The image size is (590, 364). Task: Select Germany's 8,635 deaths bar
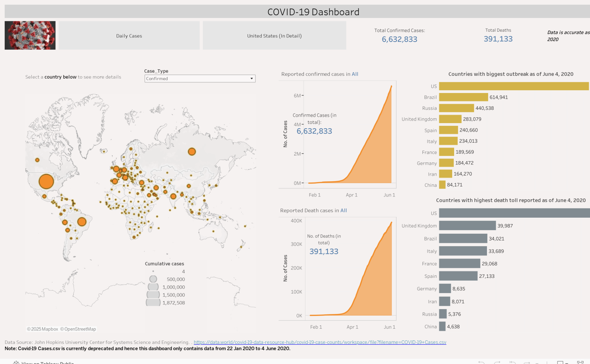[x=445, y=289]
